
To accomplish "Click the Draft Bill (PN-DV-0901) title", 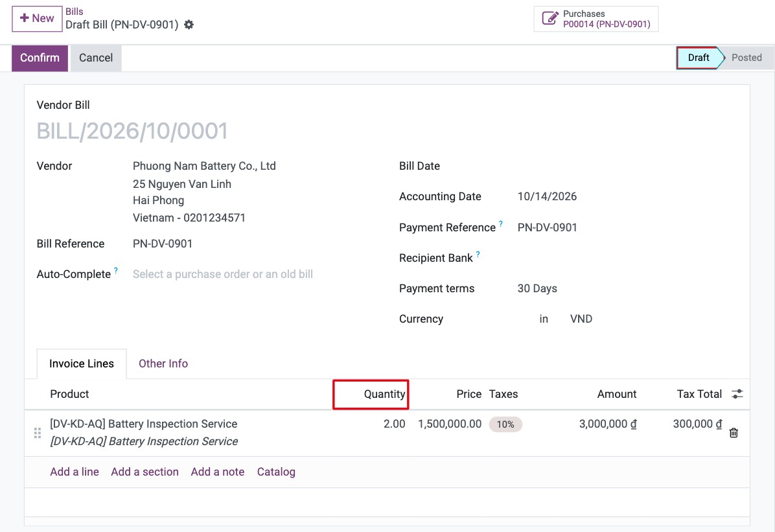I will 122,25.
